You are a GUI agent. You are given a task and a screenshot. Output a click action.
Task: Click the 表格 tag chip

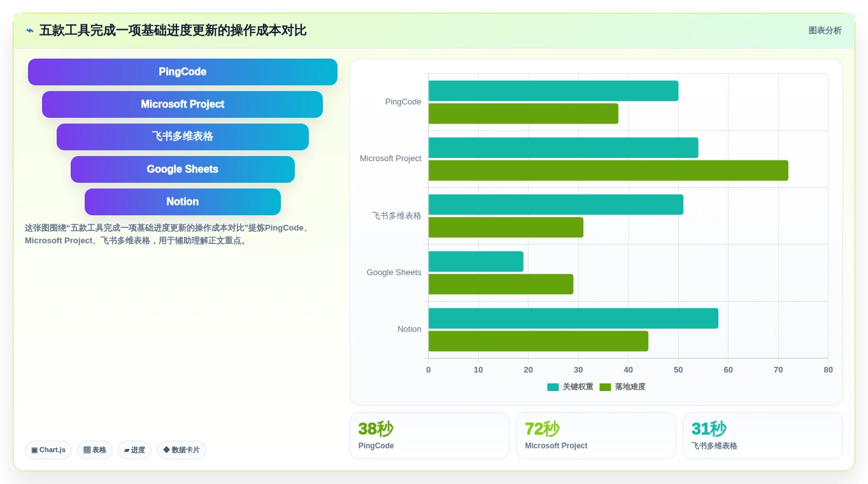95,450
